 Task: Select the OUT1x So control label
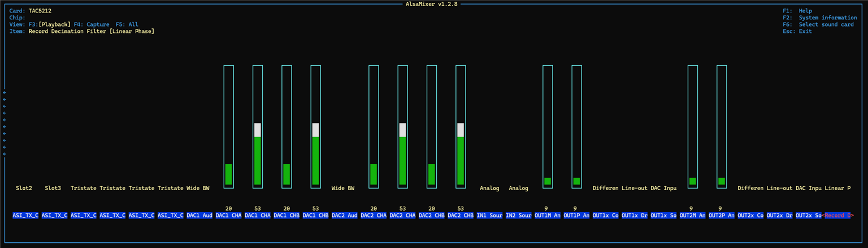point(663,215)
